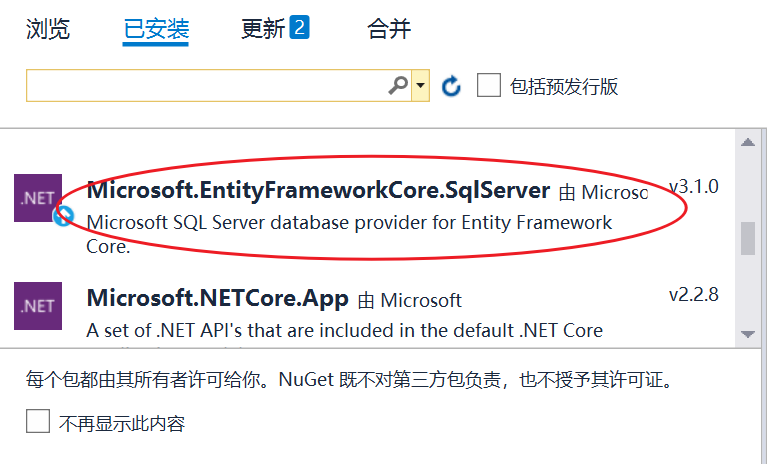Click the Microsoft.NETCore.App .NET package icon
767x464 pixels.
(38, 306)
